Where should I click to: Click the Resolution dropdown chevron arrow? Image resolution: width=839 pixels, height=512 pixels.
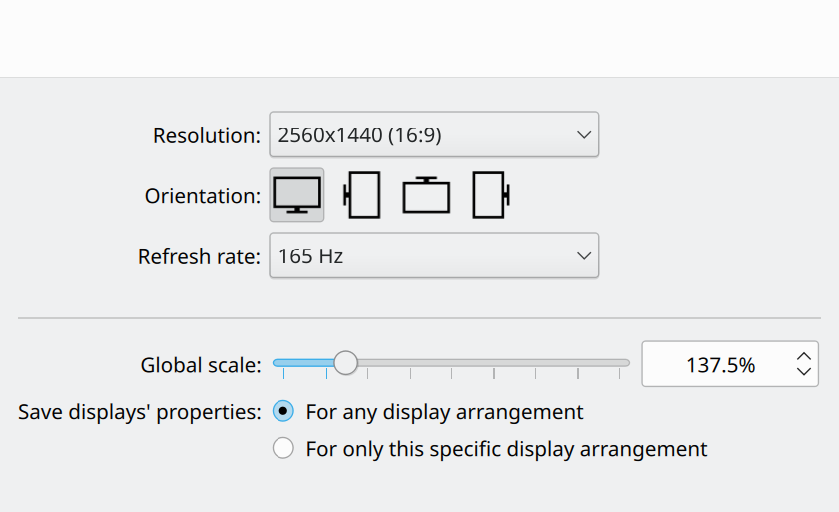pyautogui.click(x=584, y=135)
